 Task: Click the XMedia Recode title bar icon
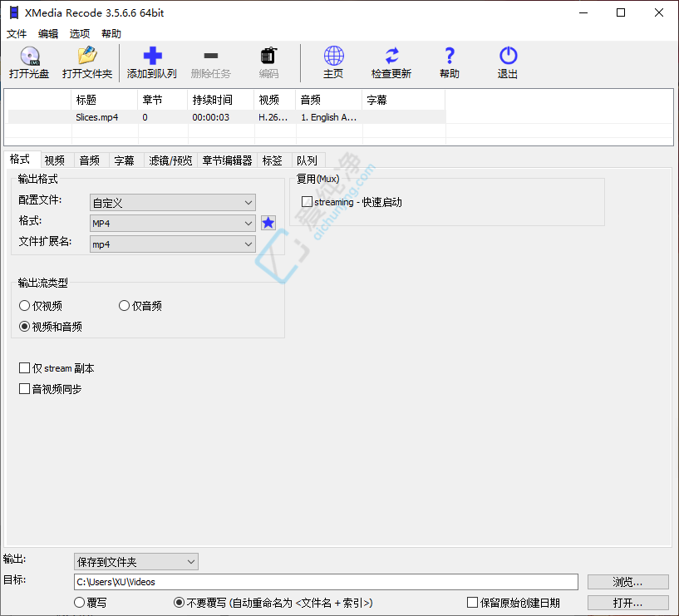14,12
